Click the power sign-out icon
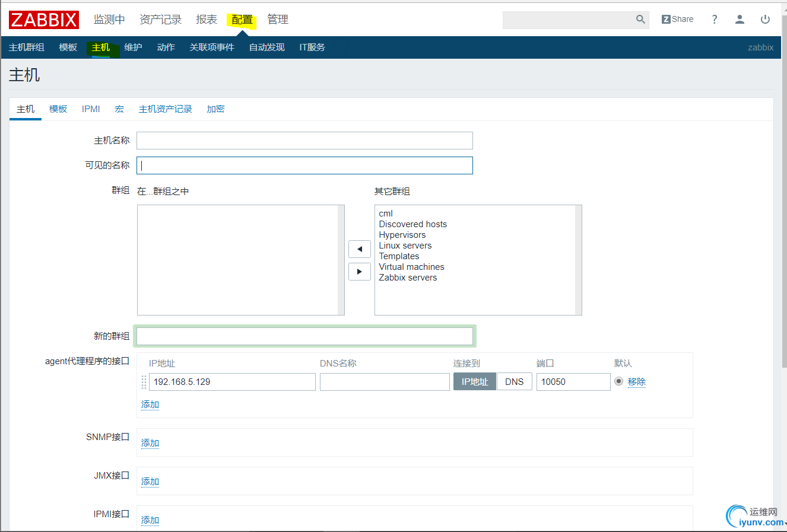 [765, 20]
